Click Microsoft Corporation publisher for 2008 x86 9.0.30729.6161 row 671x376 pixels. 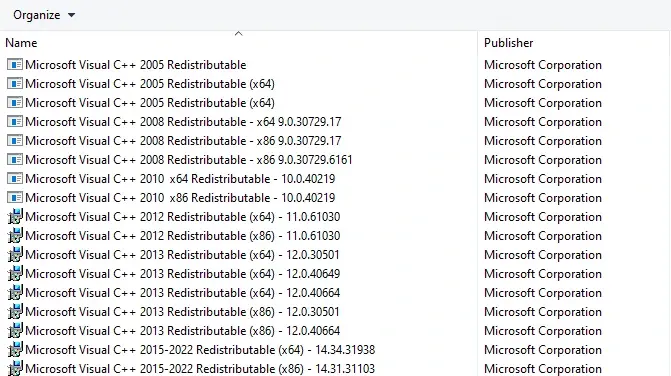543,160
